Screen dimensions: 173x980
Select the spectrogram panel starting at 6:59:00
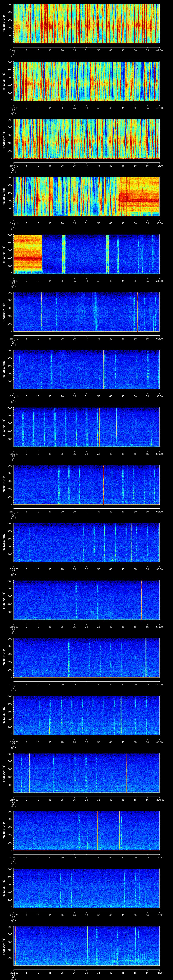pyautogui.click(x=87, y=773)
